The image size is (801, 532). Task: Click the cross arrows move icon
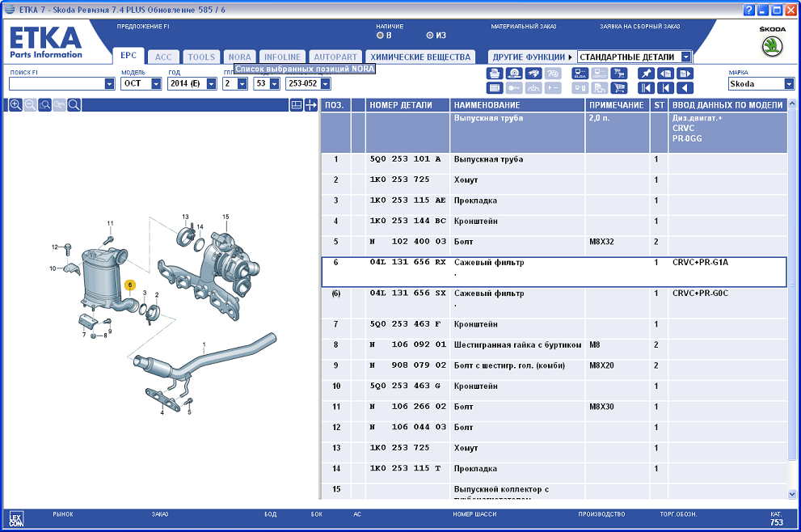pos(311,105)
